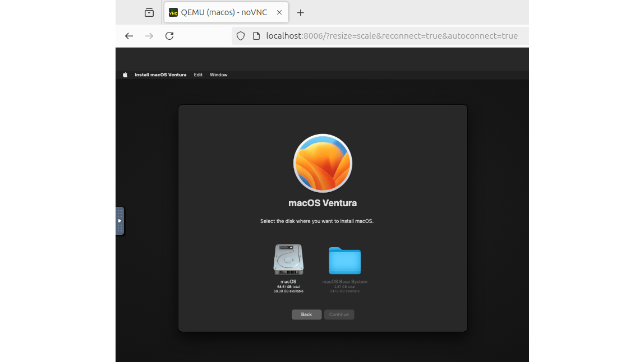This screenshot has height=362, width=644.
Task: Click the noVNC favicon in the tab
Action: [x=173, y=12]
